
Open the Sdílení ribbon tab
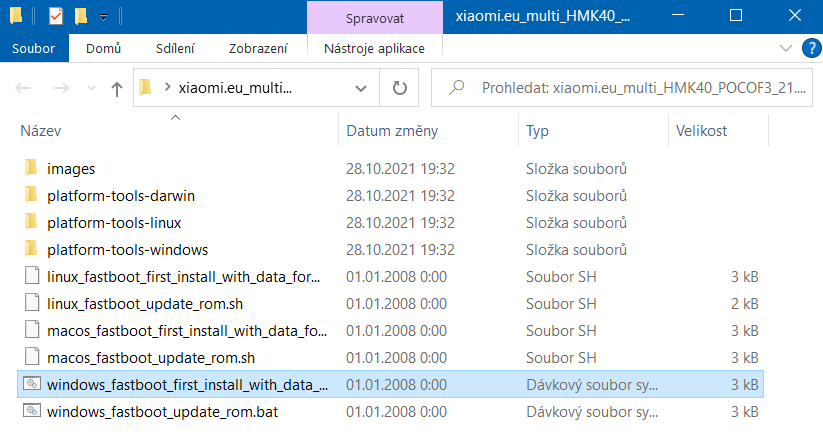pos(175,48)
